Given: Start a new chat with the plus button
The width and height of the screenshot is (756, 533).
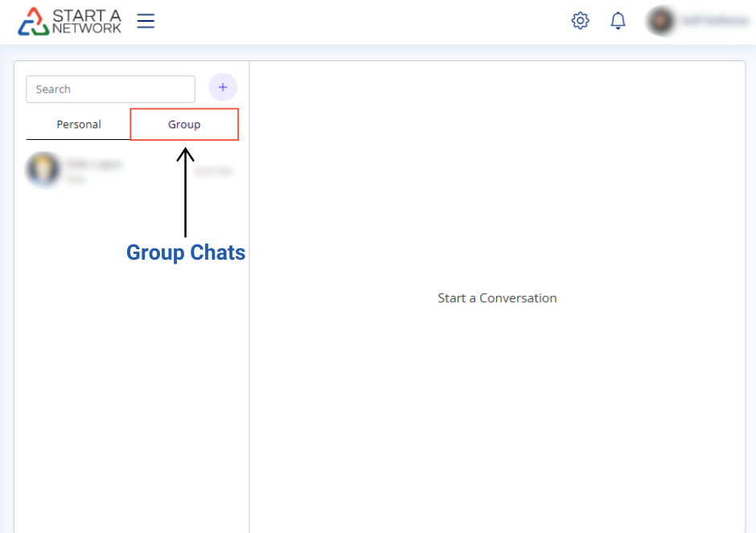Looking at the screenshot, I should click(x=223, y=88).
